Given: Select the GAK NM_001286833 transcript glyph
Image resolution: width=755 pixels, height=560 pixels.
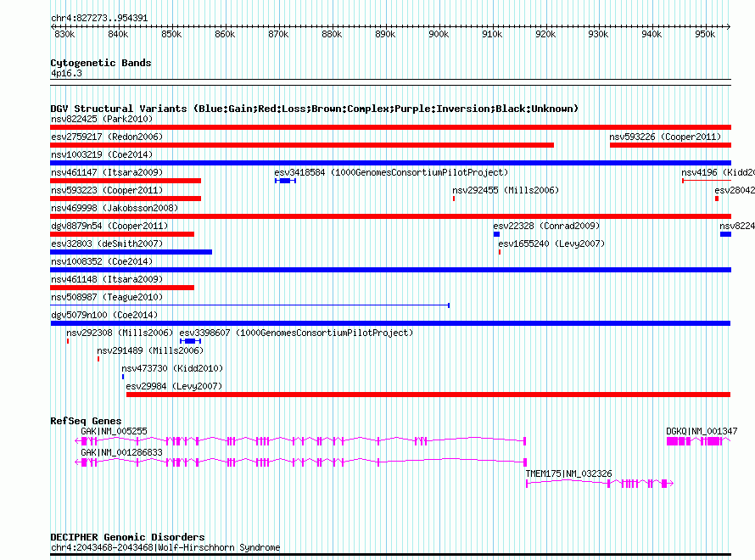Looking at the screenshot, I should coord(300,462).
